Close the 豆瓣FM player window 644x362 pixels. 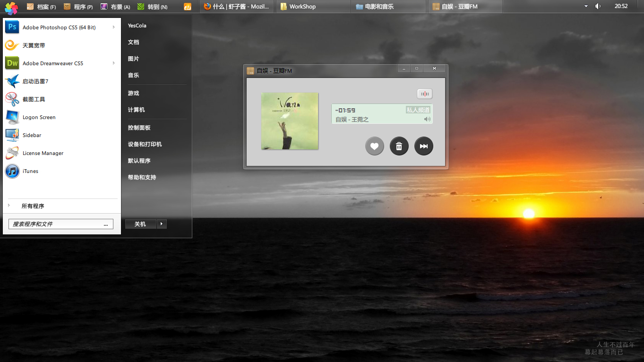[434, 69]
